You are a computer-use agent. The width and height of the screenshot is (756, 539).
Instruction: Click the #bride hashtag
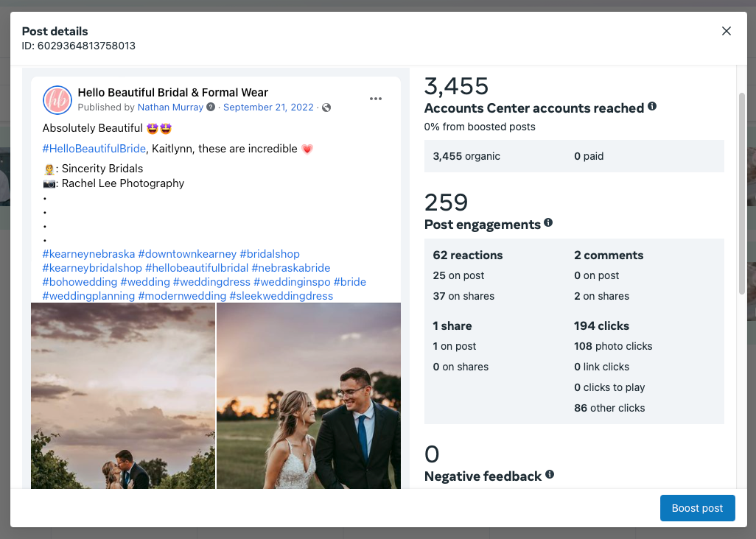(349, 282)
